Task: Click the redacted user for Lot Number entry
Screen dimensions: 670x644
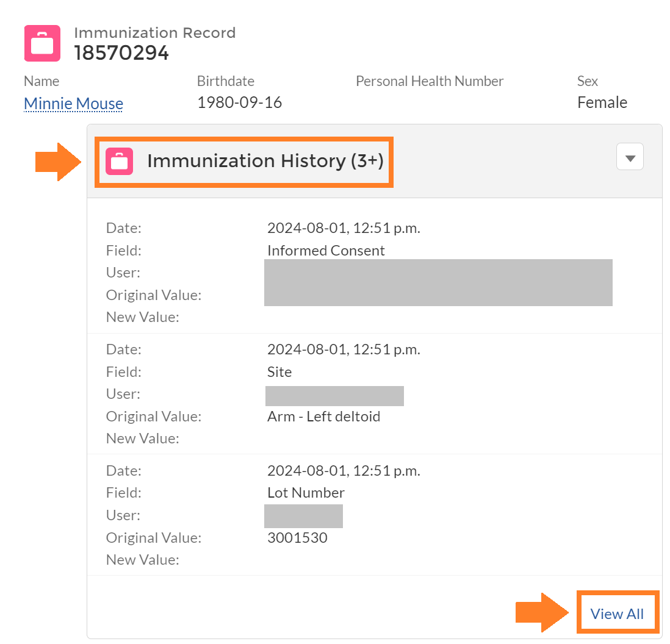Action: click(303, 517)
